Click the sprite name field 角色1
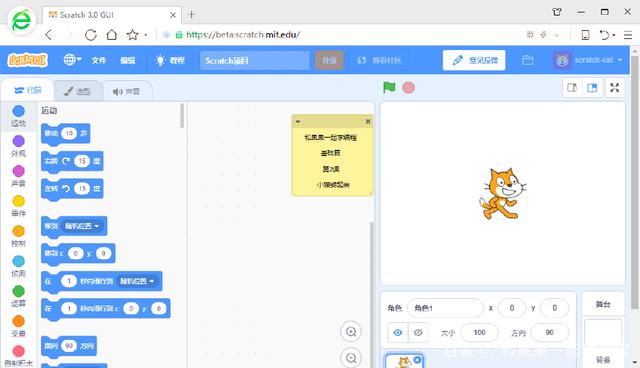This screenshot has height=368, width=640. 445,308
